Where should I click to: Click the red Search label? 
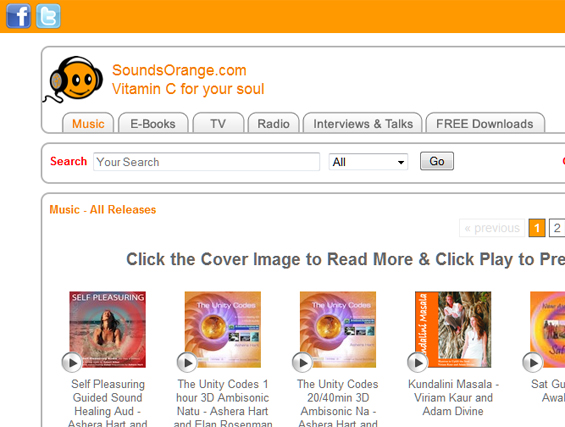pos(68,161)
